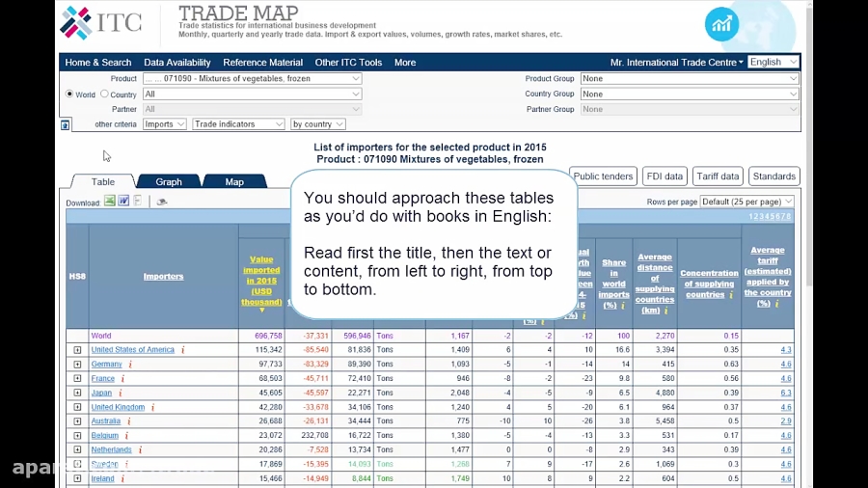Open the Reference Material menu
The image size is (868, 488).
coord(263,63)
